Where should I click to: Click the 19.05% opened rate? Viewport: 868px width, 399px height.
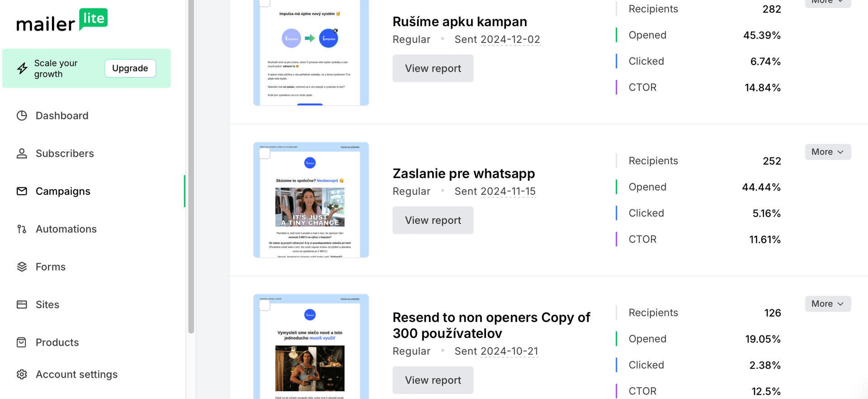tap(763, 339)
